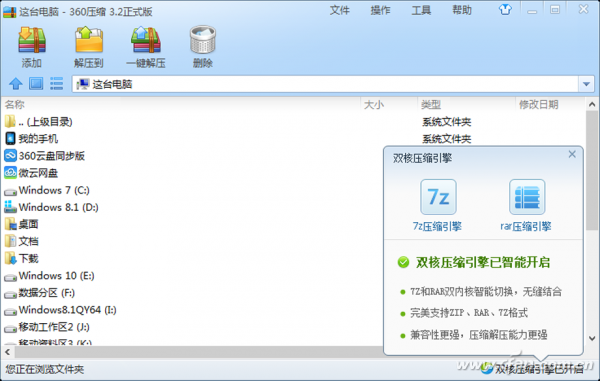
Task: Select the 360云盘同步版 item
Action: [44, 156]
